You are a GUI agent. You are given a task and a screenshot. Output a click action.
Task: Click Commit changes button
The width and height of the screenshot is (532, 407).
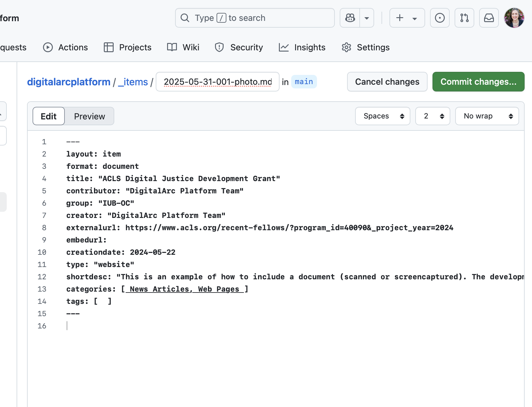tap(478, 82)
